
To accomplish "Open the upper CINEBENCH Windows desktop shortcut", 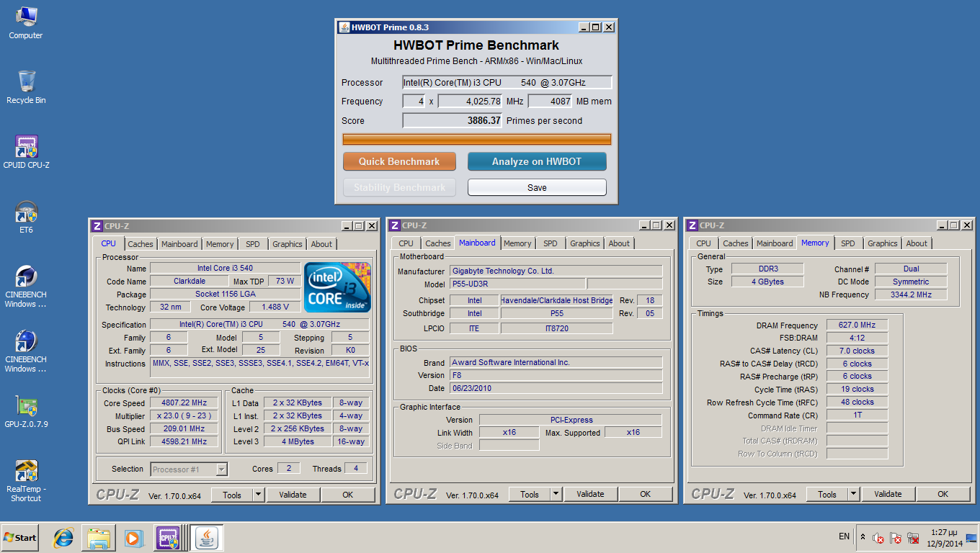I will tap(26, 287).
